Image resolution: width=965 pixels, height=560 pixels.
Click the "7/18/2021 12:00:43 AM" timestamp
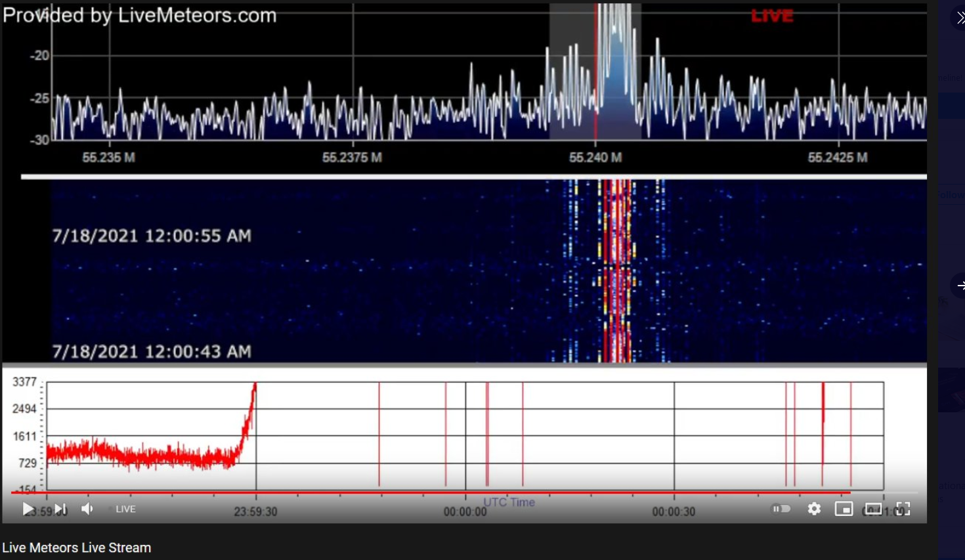click(152, 351)
